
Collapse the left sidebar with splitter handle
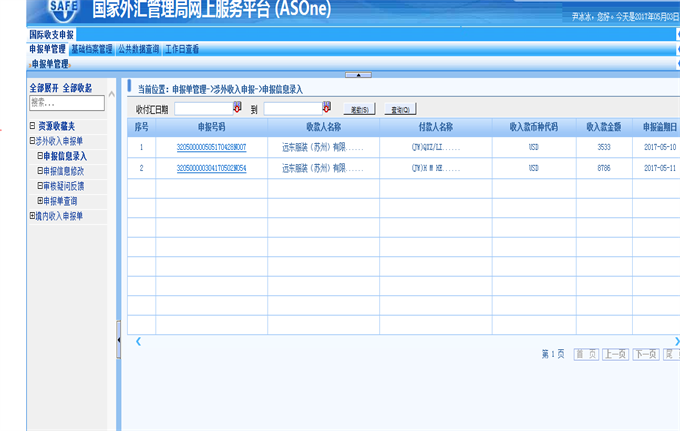pyautogui.click(x=119, y=339)
